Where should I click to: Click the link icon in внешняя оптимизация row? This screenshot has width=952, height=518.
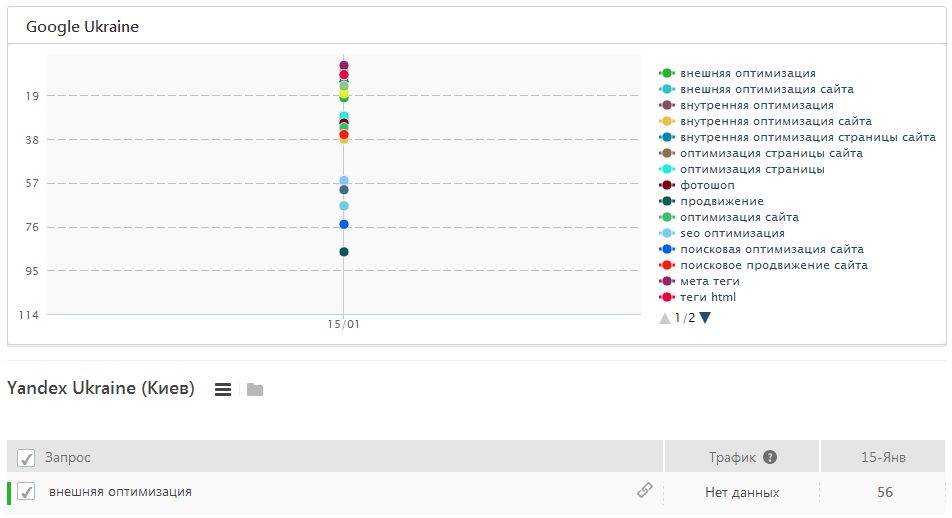[645, 491]
